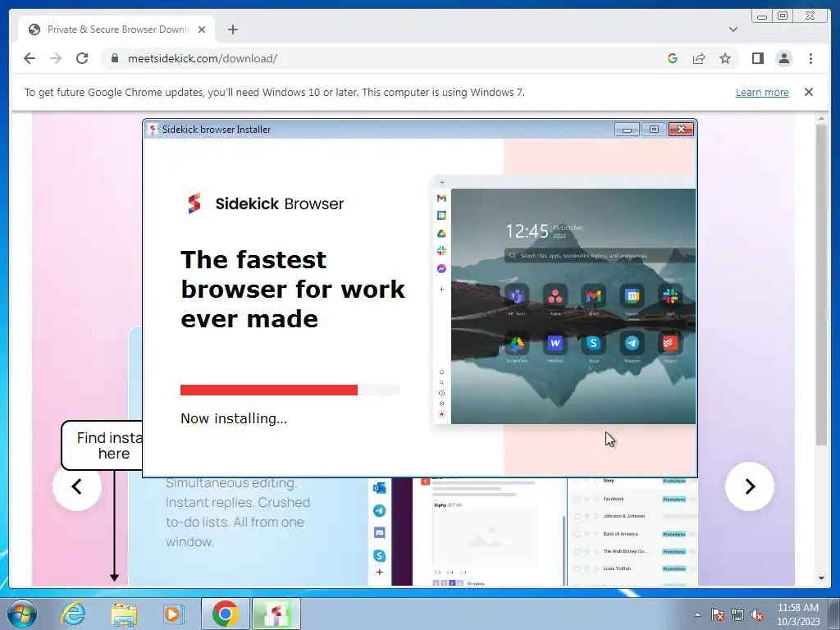The image size is (840, 630).
Task: Click the preview search bar in installer image
Action: tap(600, 256)
